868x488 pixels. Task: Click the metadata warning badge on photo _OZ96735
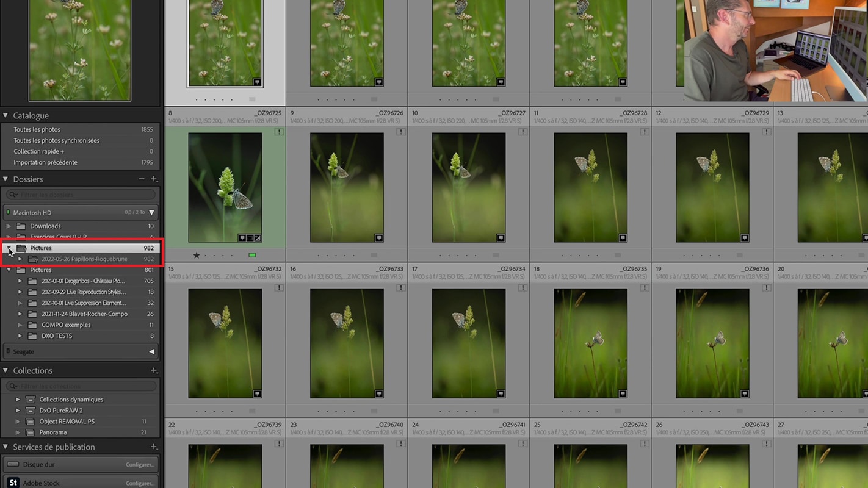tap(645, 288)
